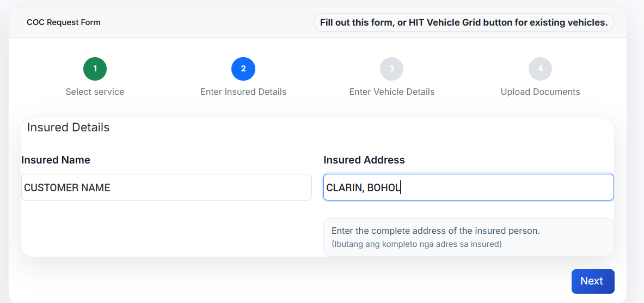This screenshot has width=644, height=303.
Task: Click the Insured Address field label
Action: 364,160
